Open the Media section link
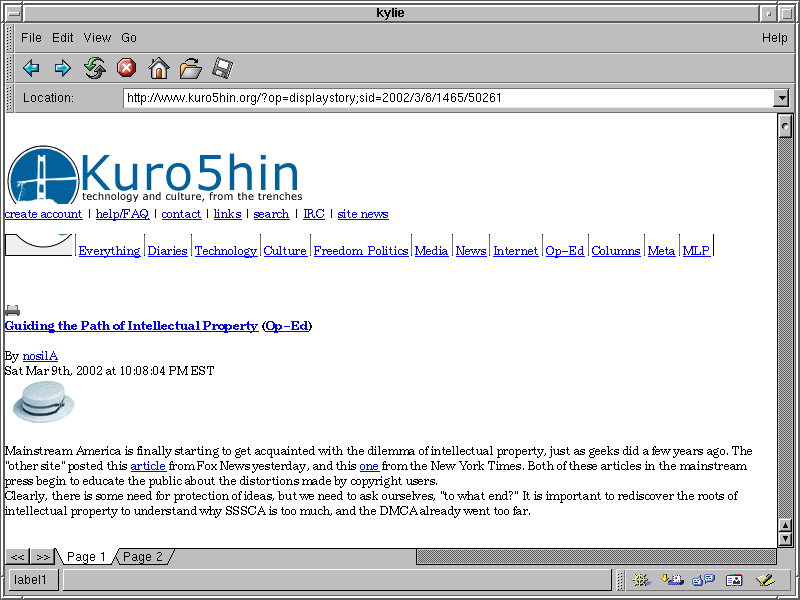Viewport: 800px width, 600px height. pos(431,251)
